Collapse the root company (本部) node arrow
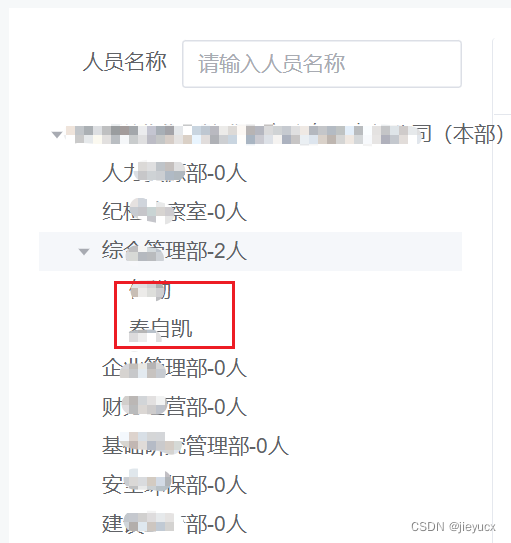 56,134
